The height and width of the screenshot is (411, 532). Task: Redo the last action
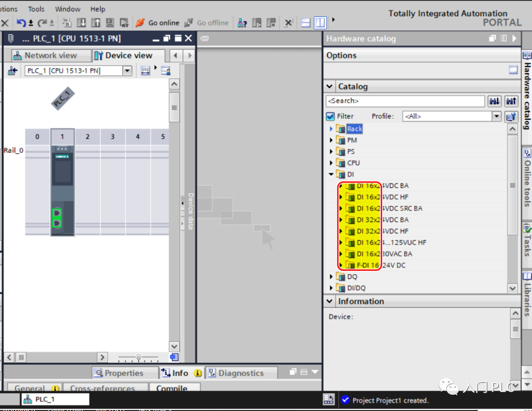pyautogui.click(x=42, y=23)
